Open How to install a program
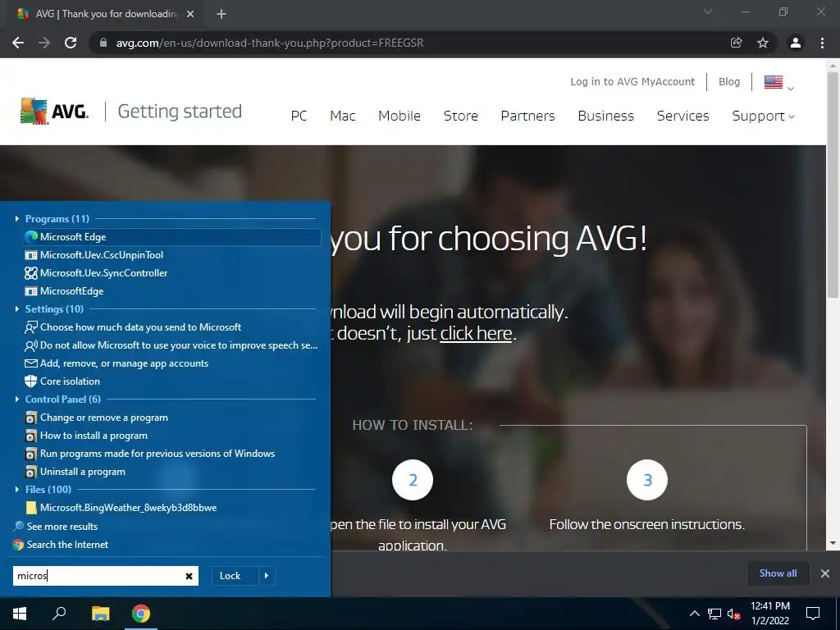This screenshot has width=840, height=630. pos(86,436)
